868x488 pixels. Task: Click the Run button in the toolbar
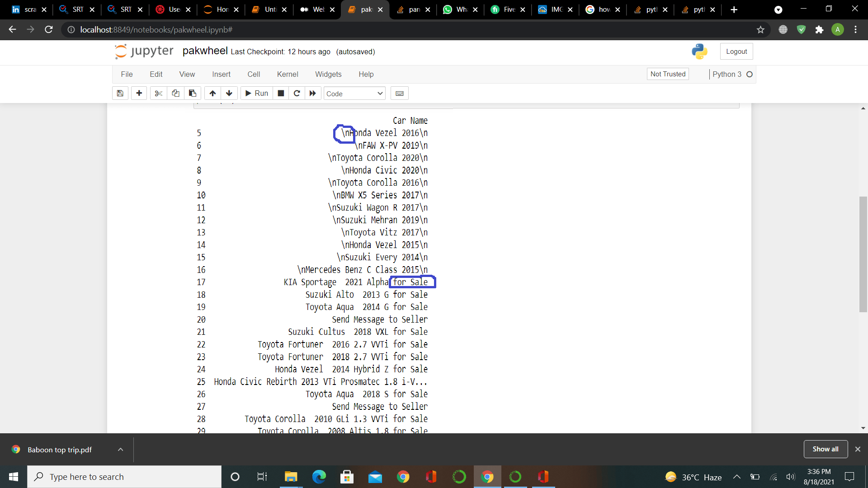[x=257, y=94]
